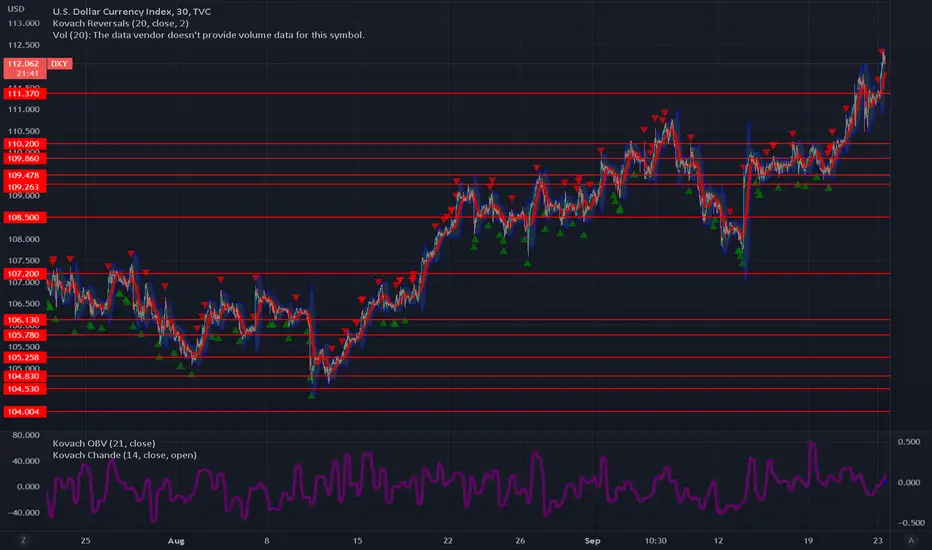Click the 23 date on time axis

[x=878, y=541]
